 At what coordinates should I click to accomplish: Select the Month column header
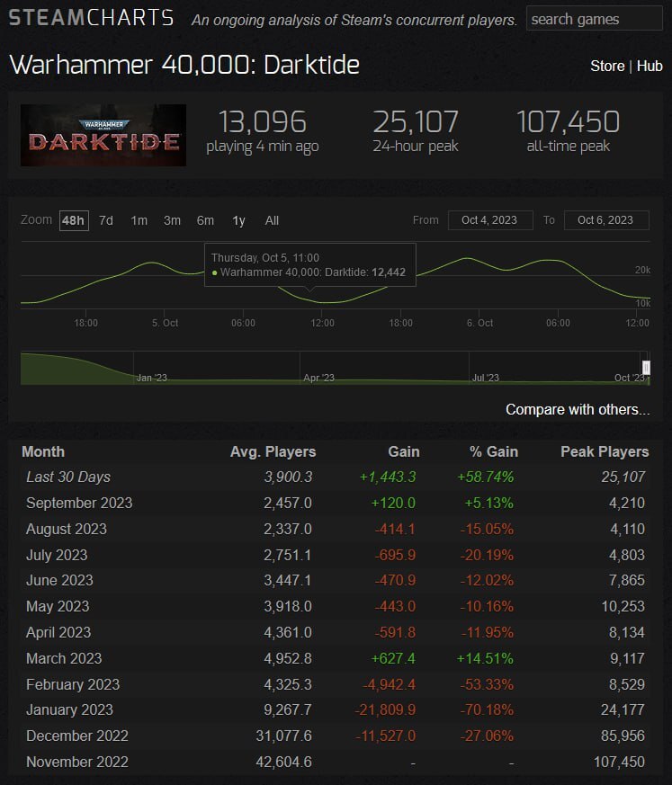(43, 451)
